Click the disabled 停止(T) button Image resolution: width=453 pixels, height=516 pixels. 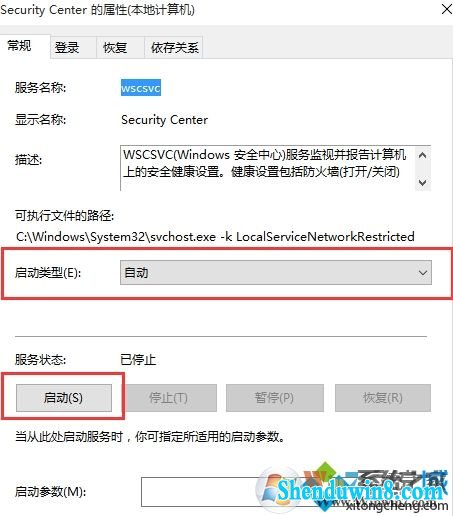pyautogui.click(x=169, y=398)
